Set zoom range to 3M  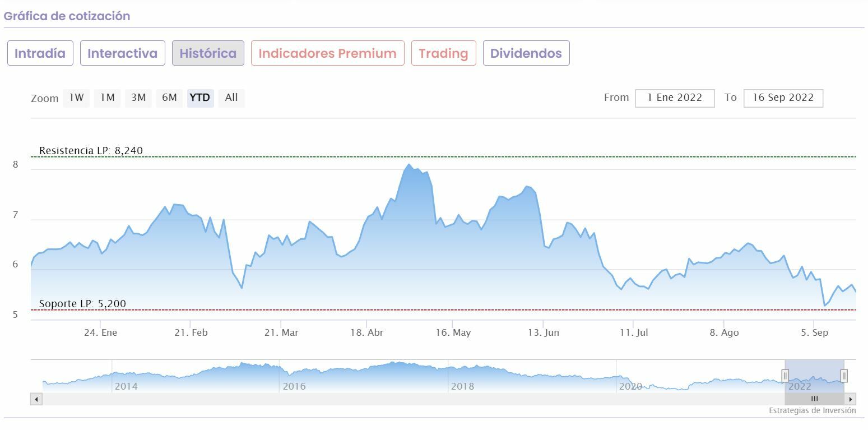[x=138, y=98]
